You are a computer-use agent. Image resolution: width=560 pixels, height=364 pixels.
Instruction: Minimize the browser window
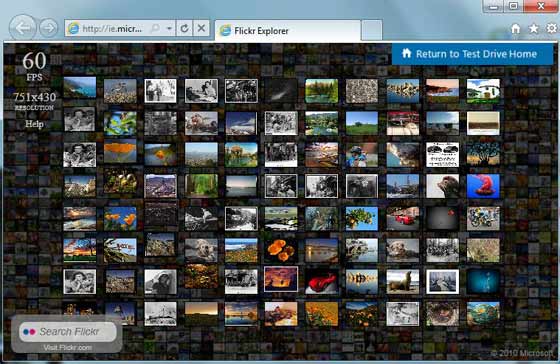coord(494,6)
